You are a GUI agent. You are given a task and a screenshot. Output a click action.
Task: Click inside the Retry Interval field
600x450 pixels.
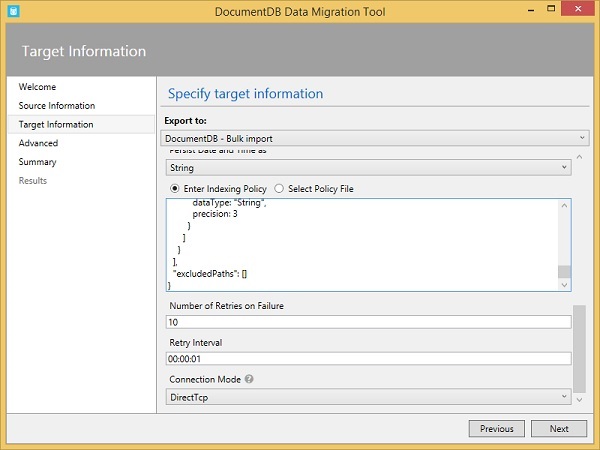(367, 359)
